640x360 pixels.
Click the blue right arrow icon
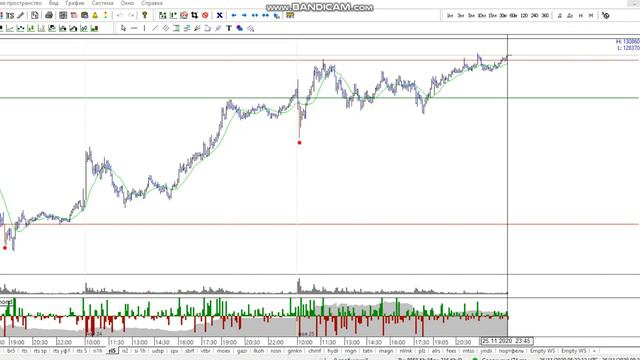pyautogui.click(x=244, y=16)
